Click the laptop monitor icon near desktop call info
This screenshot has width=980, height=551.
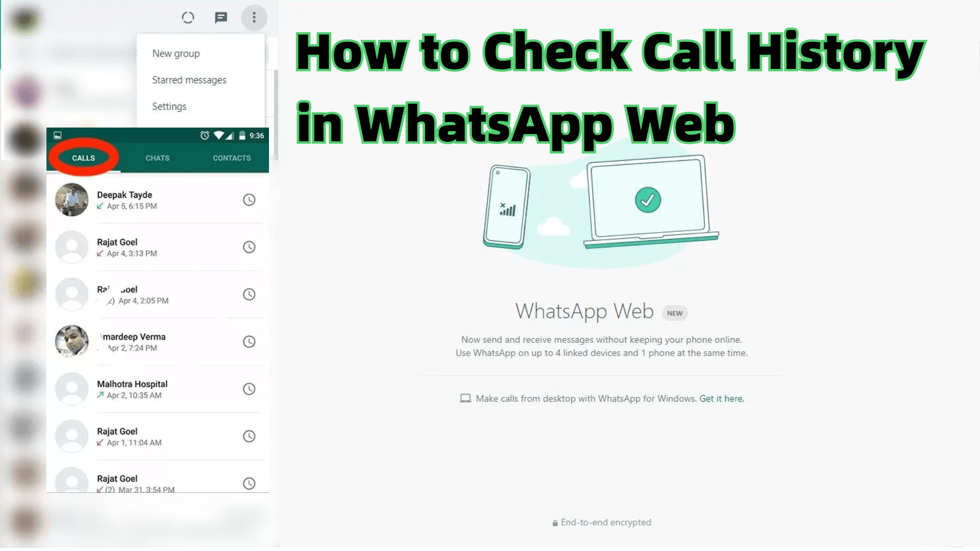pyautogui.click(x=466, y=397)
